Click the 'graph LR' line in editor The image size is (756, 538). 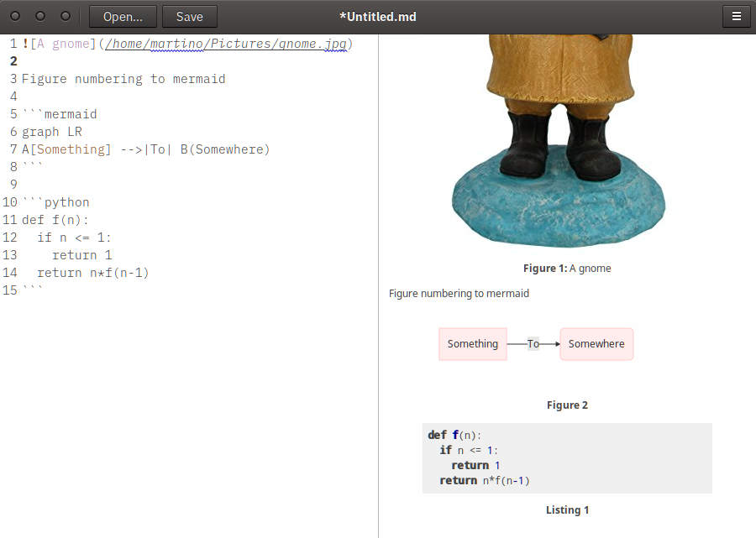52,132
